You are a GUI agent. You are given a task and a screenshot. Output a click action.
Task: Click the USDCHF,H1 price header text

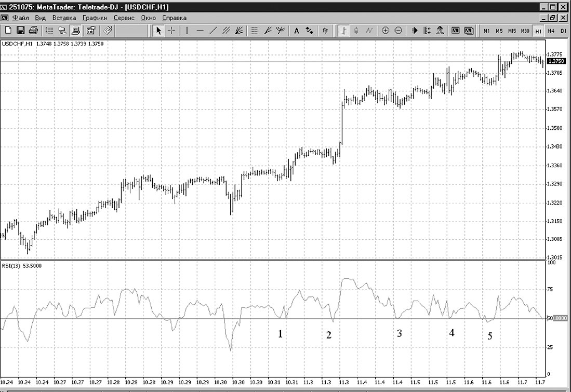pos(53,44)
